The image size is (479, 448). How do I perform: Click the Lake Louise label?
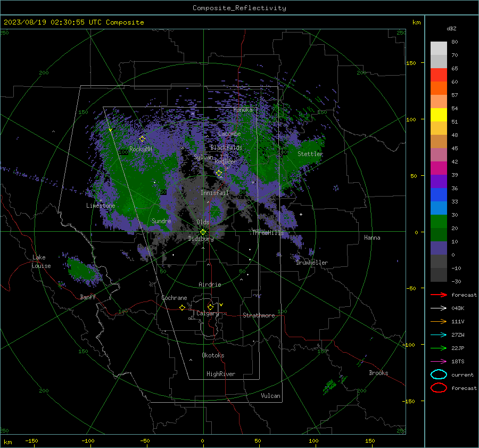[x=41, y=262]
